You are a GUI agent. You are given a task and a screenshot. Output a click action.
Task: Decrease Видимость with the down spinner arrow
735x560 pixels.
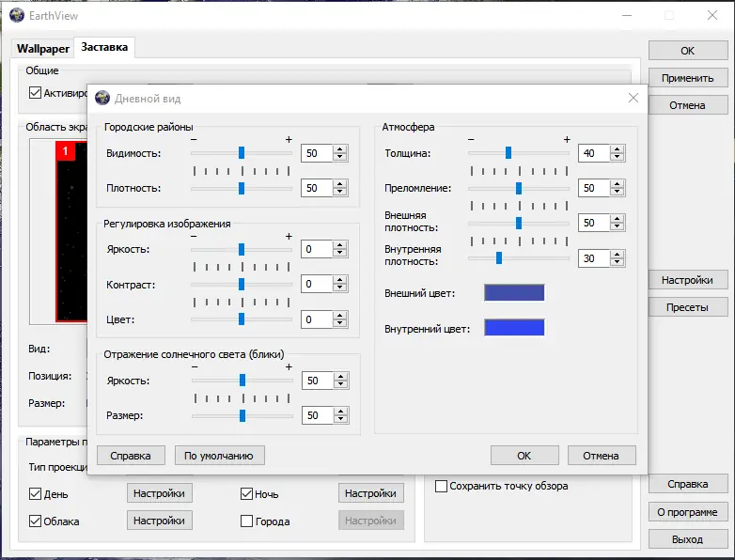click(x=340, y=158)
